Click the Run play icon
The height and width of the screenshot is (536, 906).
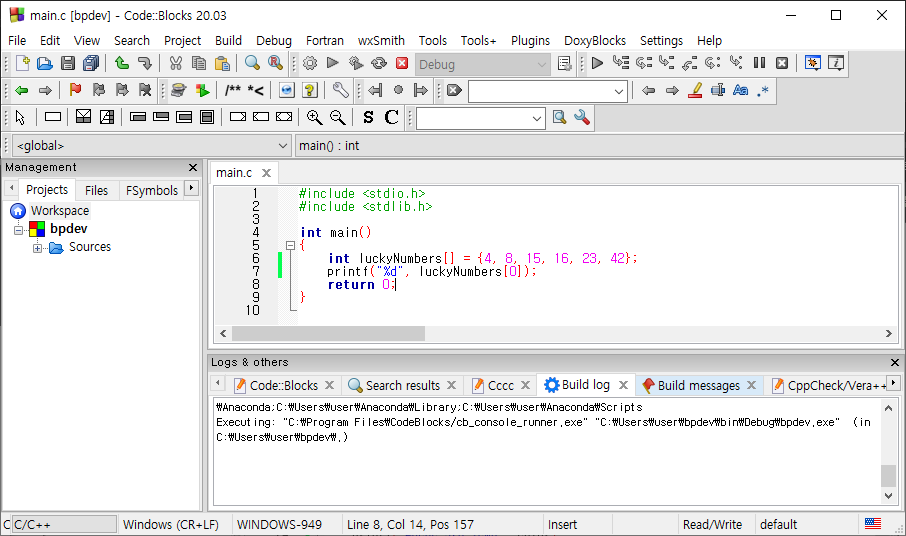[333, 63]
